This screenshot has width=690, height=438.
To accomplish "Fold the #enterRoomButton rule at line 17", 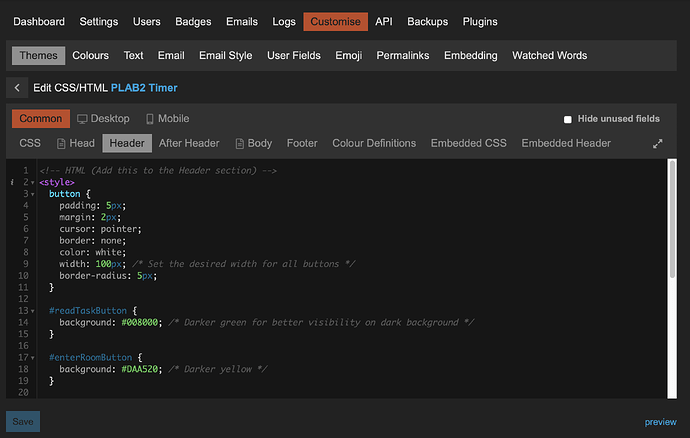I will tap(33, 358).
